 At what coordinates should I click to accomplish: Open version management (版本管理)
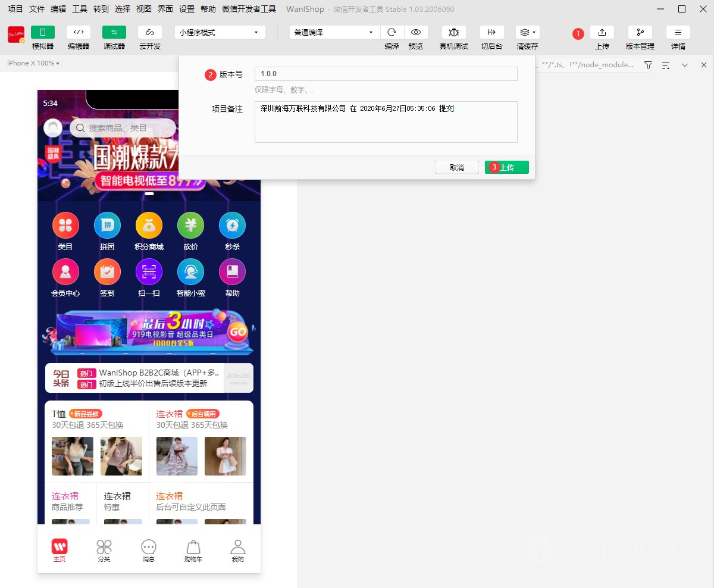(x=640, y=32)
